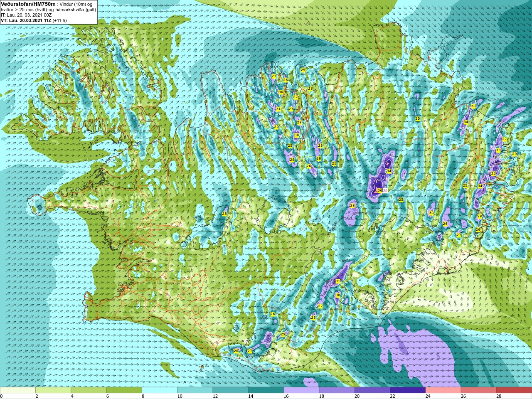Image resolution: width=532 pixels, height=399 pixels.
Task: Click the 2–4 m/s light green legend swatch
Action: 53,390
